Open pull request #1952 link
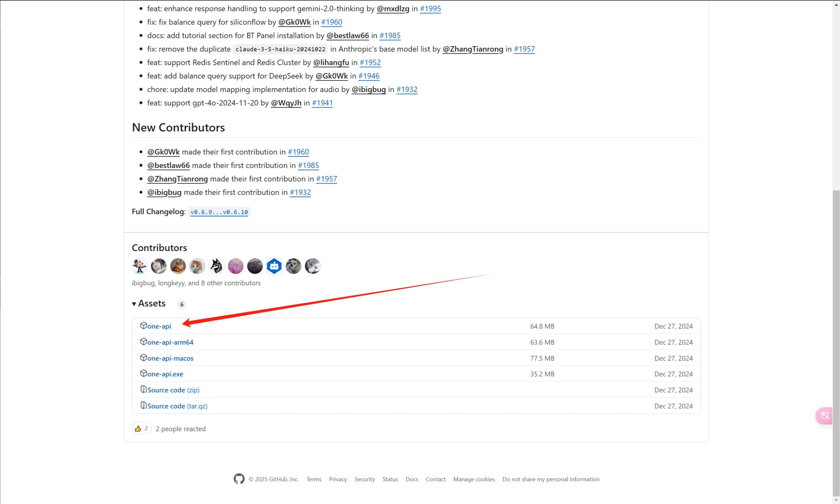 pos(370,63)
